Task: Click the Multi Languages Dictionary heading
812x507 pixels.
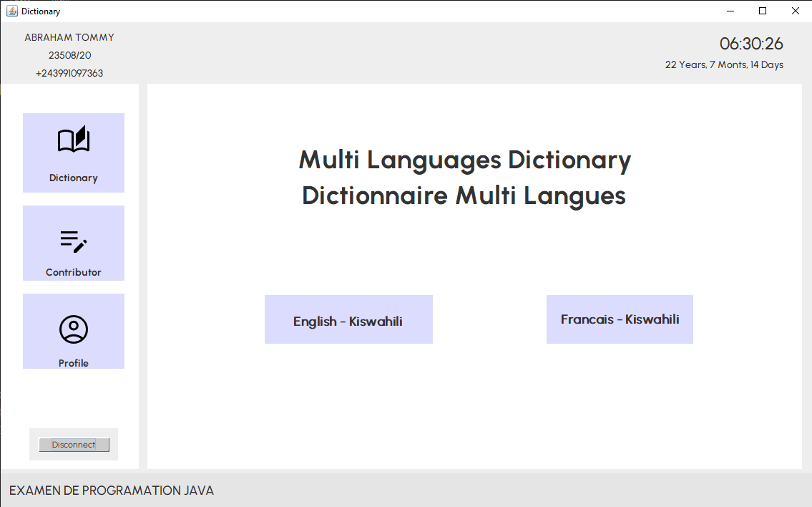Action: click(x=464, y=160)
